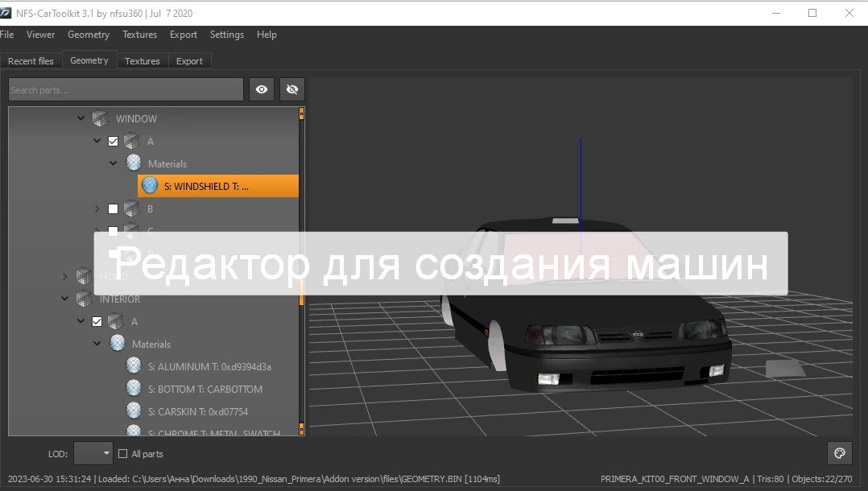The width and height of the screenshot is (868, 491).
Task: Uncheck the WINDOW A part checkbox
Action: click(112, 140)
